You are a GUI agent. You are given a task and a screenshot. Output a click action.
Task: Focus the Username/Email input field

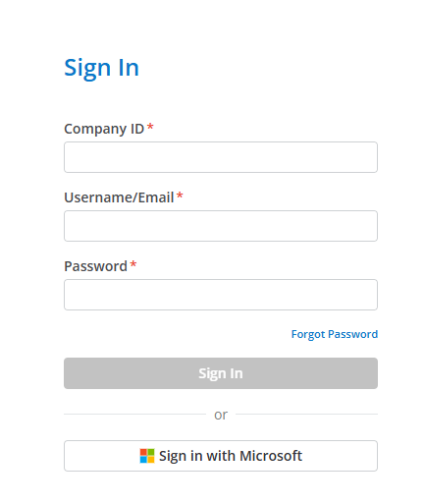(x=221, y=226)
